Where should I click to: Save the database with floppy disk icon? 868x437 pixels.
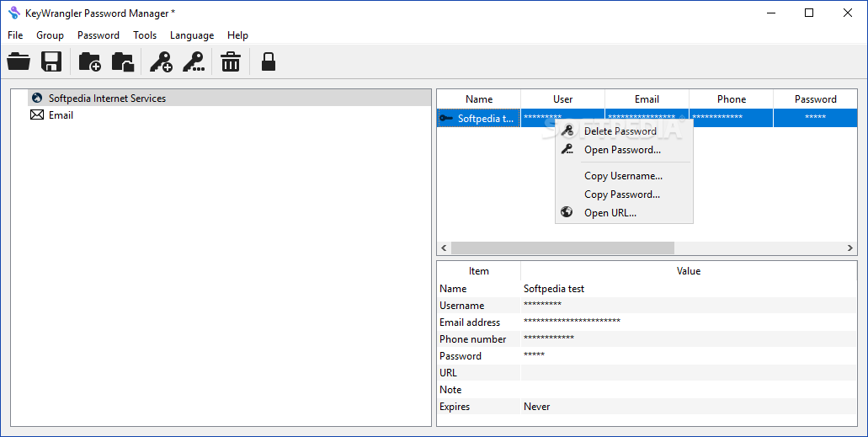pyautogui.click(x=51, y=61)
